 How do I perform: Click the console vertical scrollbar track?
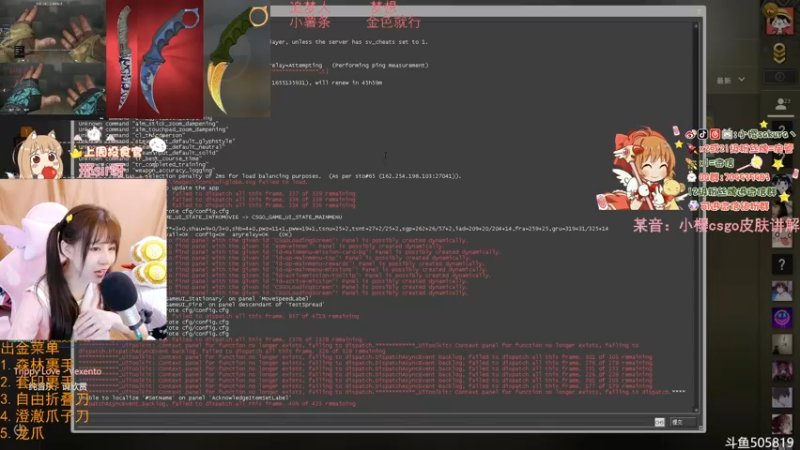point(696,217)
